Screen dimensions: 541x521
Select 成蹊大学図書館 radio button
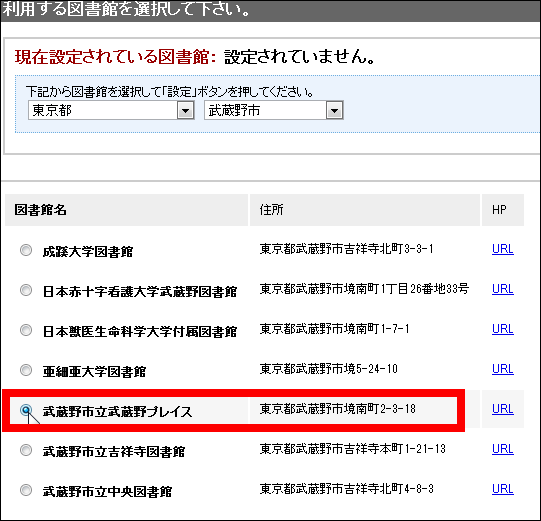26,250
